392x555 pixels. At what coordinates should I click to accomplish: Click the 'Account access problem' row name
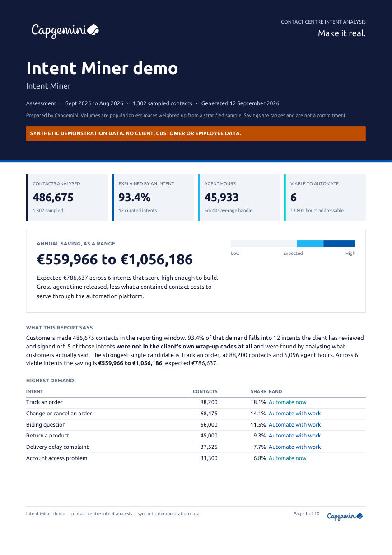[x=56, y=458]
